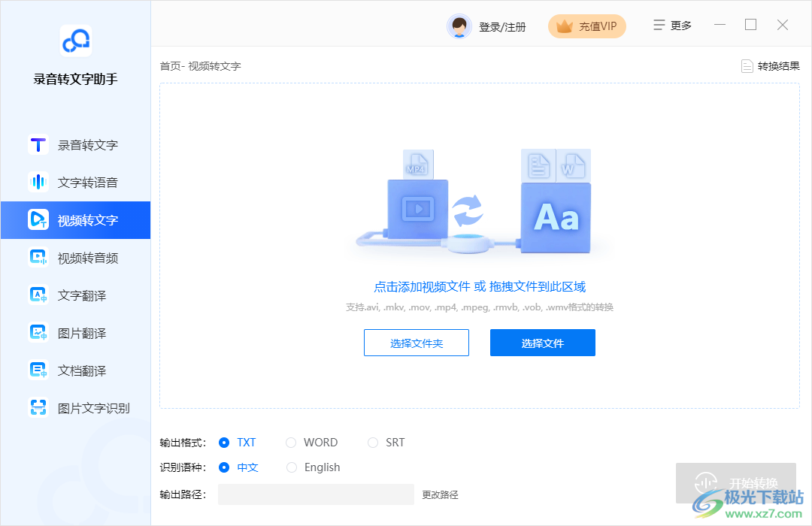
Task: Open the 更多 menu
Action: coord(671,24)
